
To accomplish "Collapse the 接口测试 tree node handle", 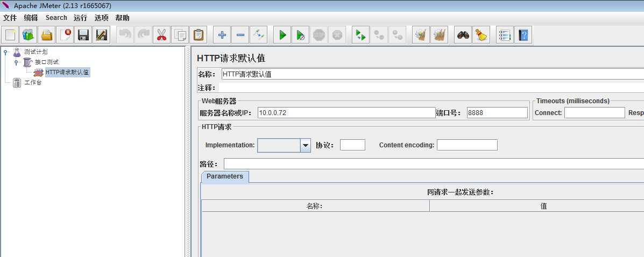I will [16, 62].
